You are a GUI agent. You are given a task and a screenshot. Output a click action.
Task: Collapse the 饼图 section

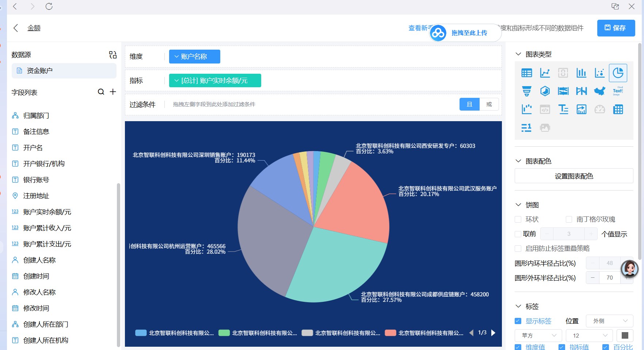pyautogui.click(x=518, y=205)
